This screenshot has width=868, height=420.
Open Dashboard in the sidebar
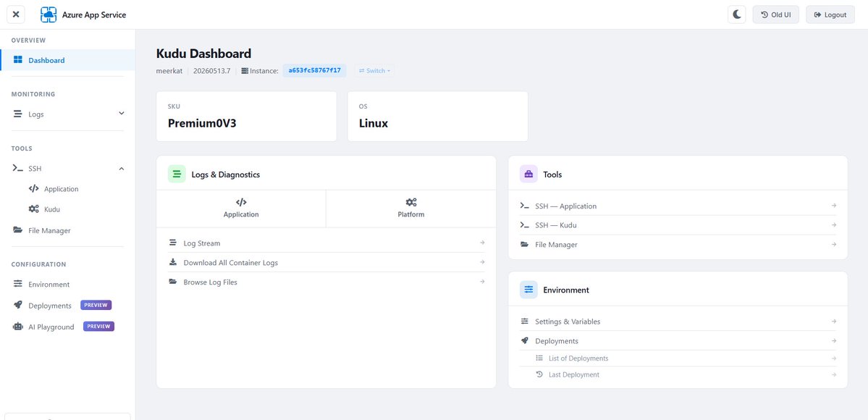pos(67,60)
